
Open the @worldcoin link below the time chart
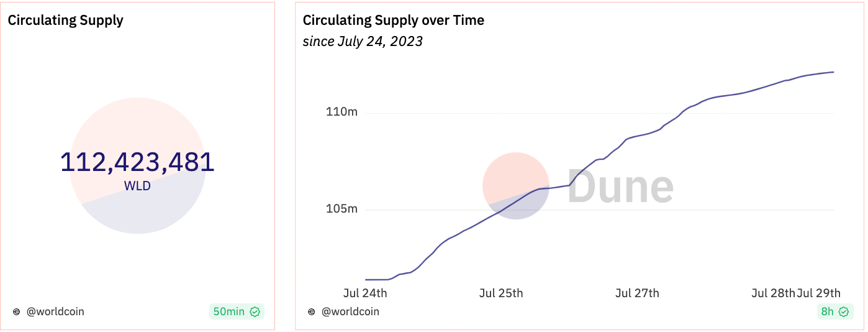[350, 311]
